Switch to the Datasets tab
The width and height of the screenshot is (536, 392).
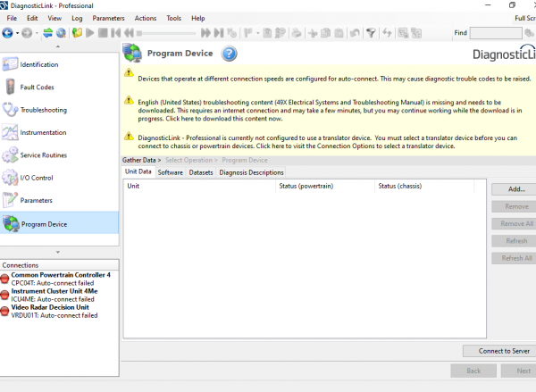201,172
